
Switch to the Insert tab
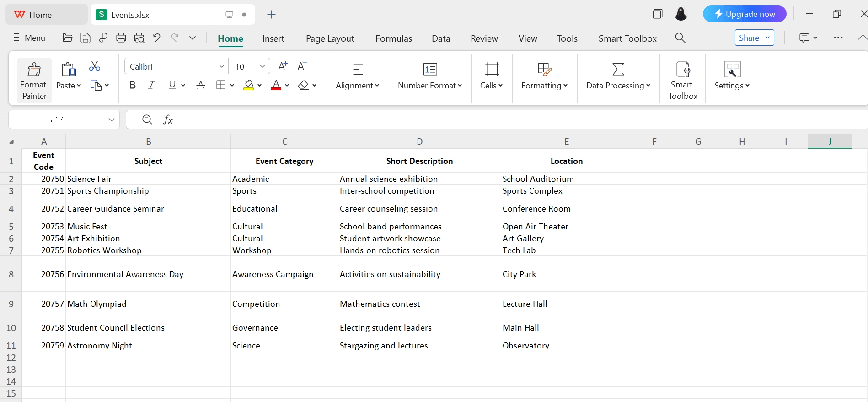[273, 38]
